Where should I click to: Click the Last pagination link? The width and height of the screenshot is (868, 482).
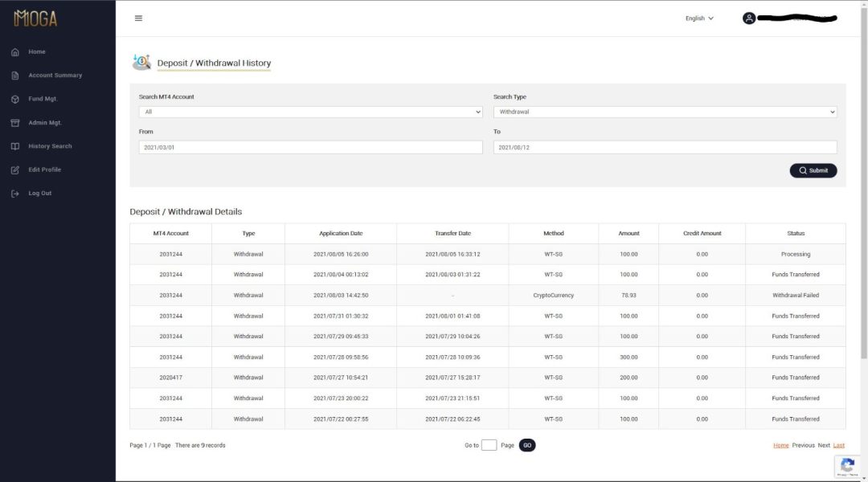838,445
